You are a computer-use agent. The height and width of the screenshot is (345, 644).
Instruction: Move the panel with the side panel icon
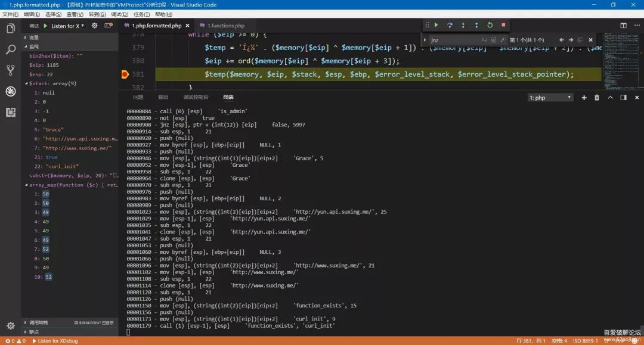[624, 98]
